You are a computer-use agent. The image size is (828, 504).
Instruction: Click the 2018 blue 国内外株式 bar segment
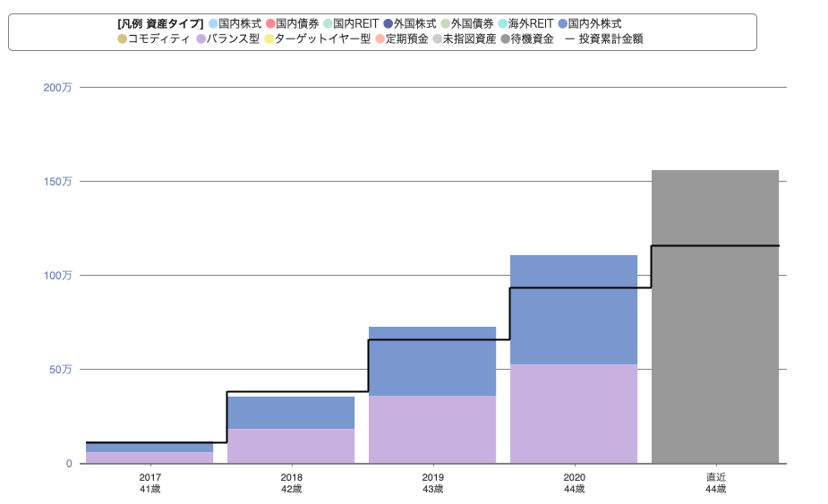coord(291,413)
